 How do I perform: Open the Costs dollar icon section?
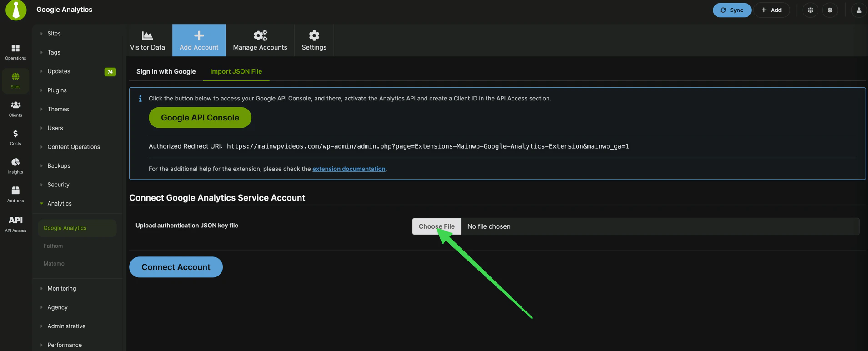coord(15,137)
